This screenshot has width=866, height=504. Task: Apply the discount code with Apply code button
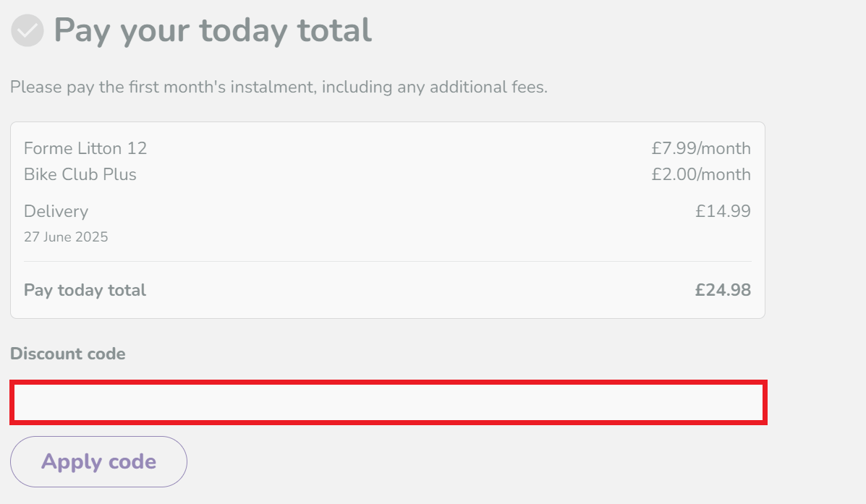coord(99,461)
